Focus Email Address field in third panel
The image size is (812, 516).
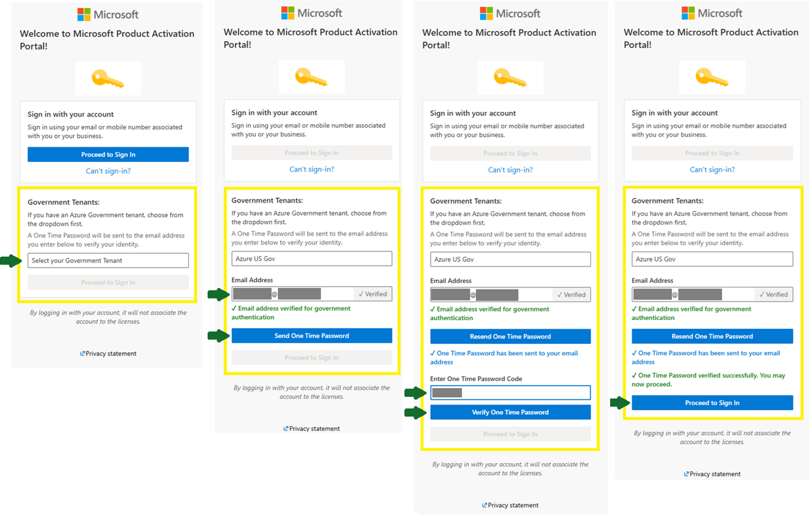(x=511, y=295)
